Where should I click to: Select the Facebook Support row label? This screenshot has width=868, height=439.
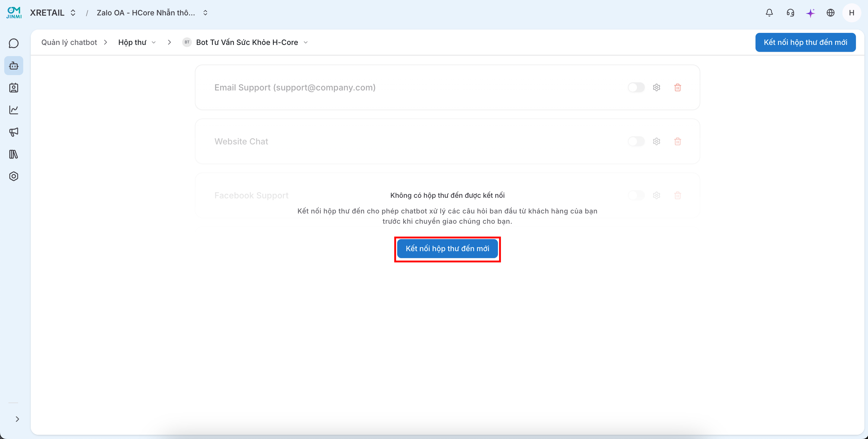coord(251,195)
